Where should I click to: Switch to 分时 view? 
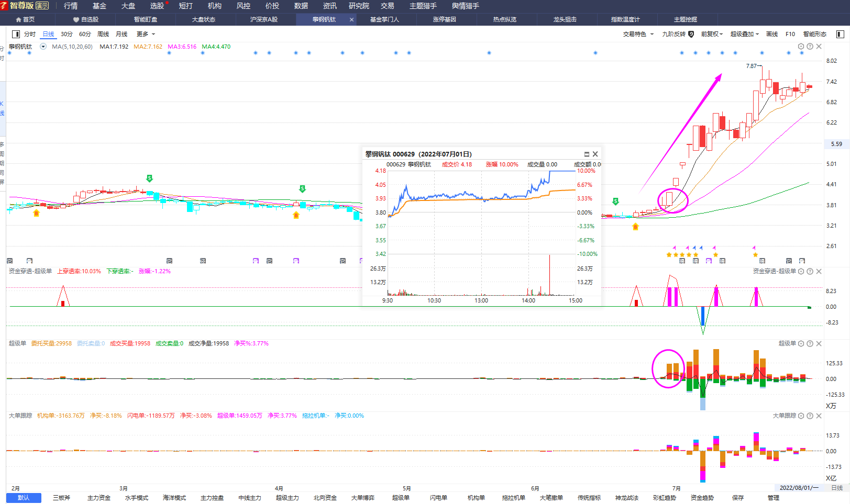[30, 34]
